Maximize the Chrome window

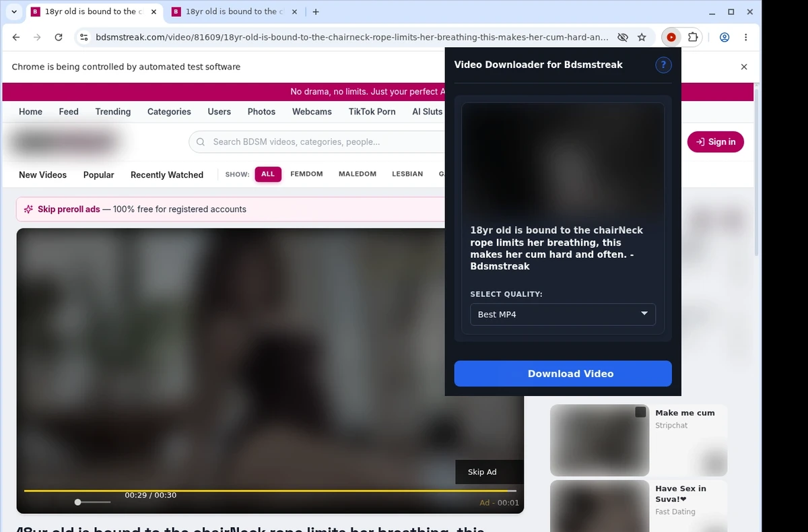coord(731,12)
